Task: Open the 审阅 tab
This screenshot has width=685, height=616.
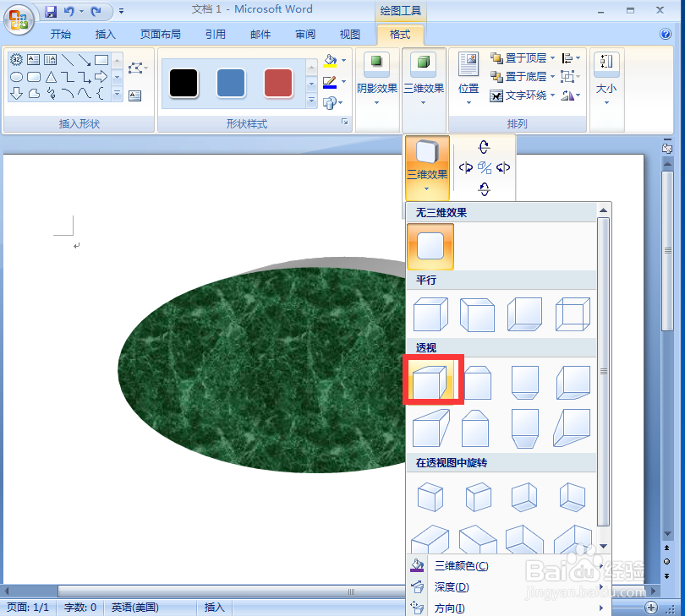Action: pyautogui.click(x=305, y=35)
